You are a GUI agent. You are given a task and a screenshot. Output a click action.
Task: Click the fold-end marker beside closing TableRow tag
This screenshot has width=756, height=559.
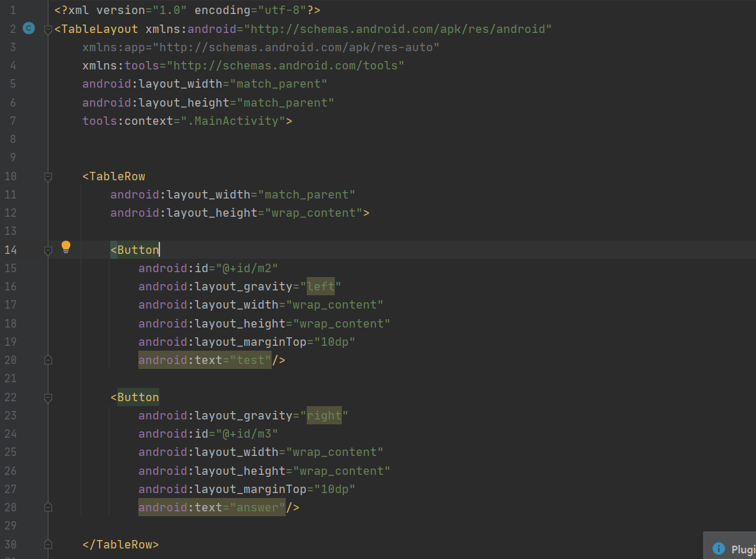48,544
